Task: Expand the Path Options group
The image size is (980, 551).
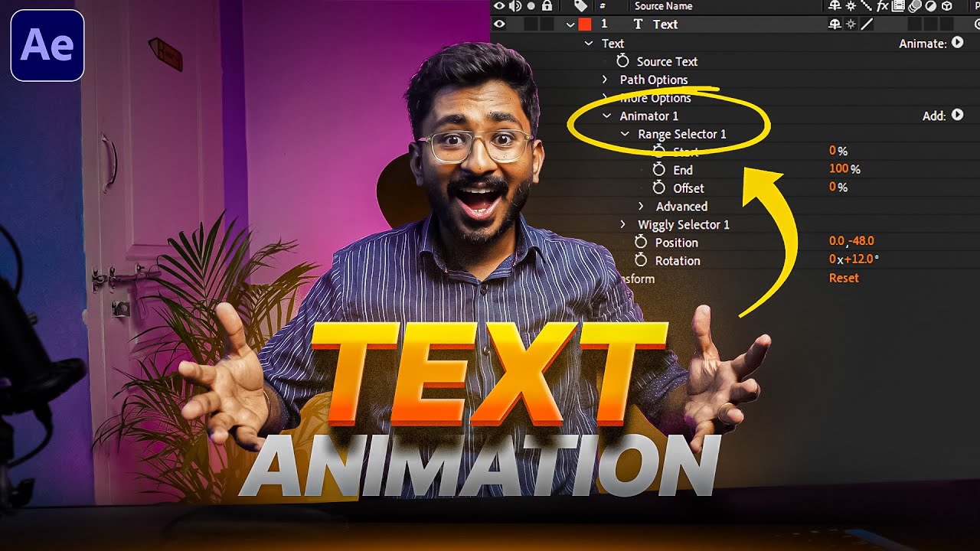Action: [605, 80]
